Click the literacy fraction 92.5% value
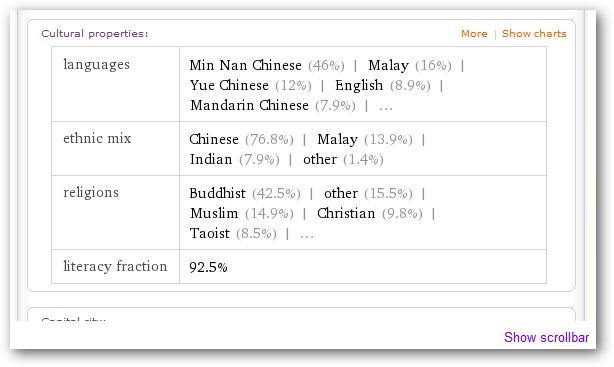Viewport: 614px width, 367px height. click(208, 268)
